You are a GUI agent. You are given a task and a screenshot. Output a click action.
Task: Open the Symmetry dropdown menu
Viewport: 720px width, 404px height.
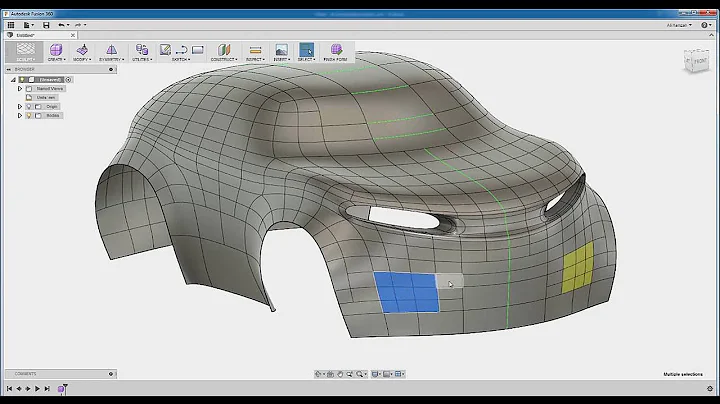coord(112,60)
